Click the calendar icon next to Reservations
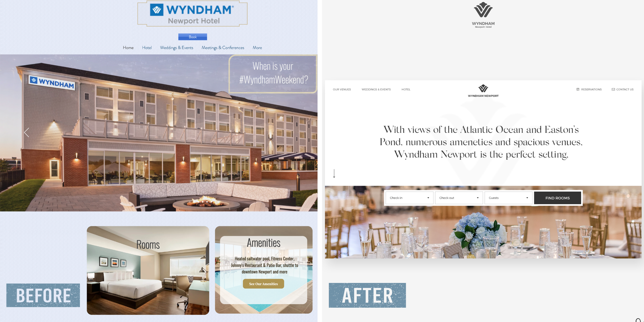This screenshot has height=322, width=644. (x=578, y=89)
